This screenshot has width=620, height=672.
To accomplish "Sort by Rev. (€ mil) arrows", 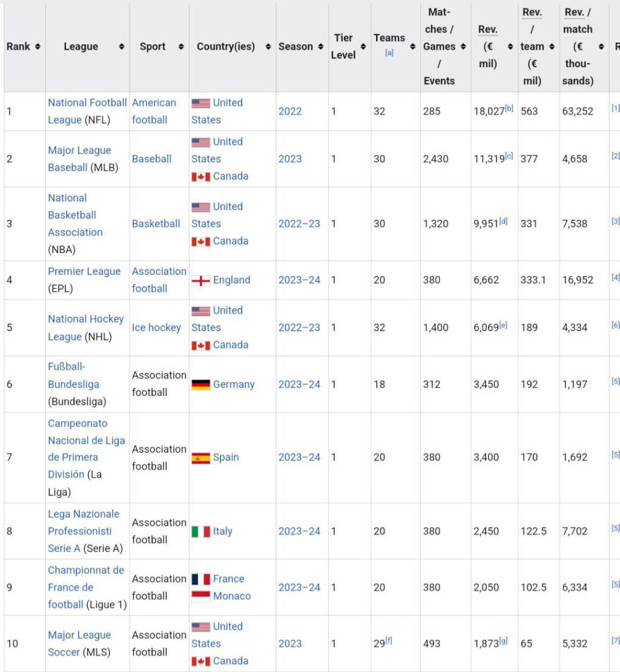I will click(x=510, y=46).
